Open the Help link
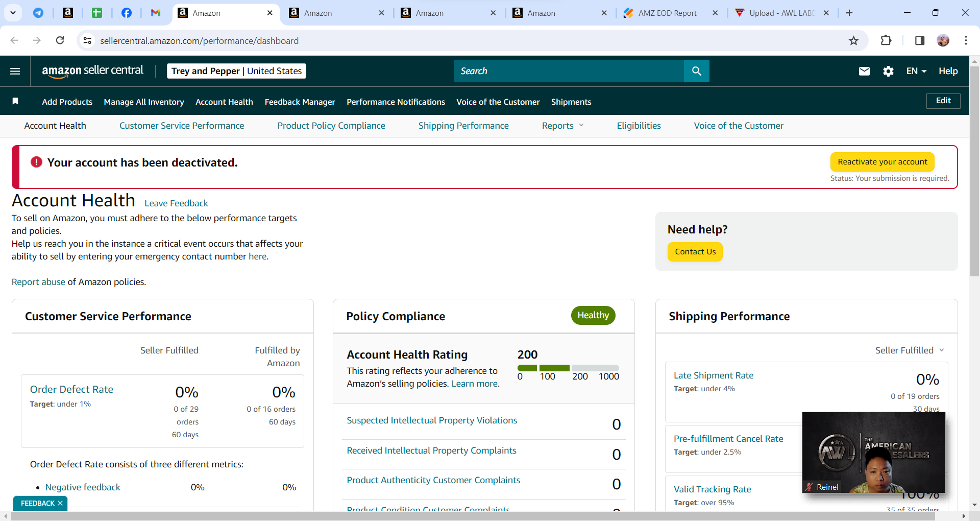The width and height of the screenshot is (980, 521). 948,71
